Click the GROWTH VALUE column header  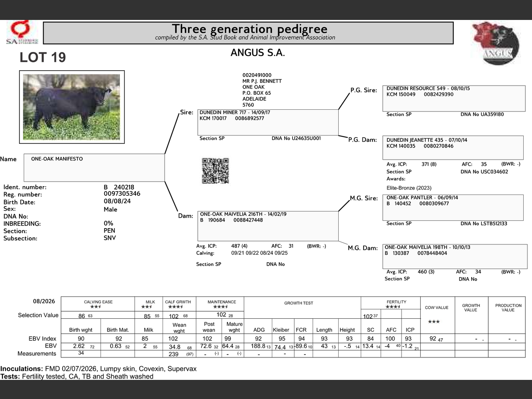pos(471,308)
